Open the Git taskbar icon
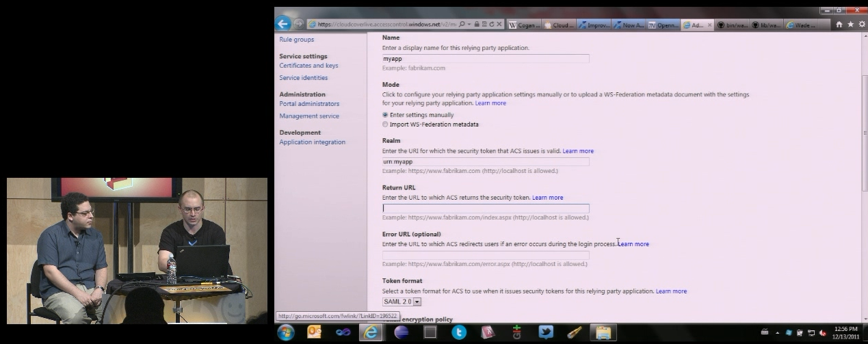 click(x=517, y=332)
